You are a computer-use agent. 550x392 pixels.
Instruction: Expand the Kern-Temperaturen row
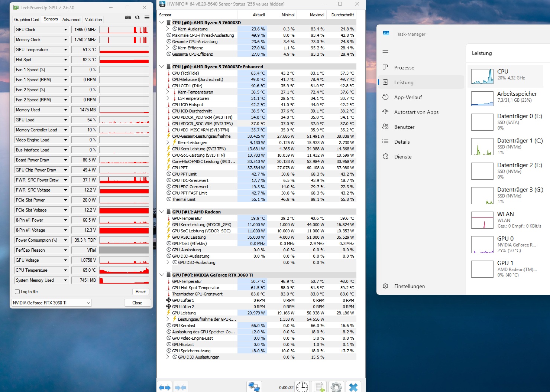pos(168,92)
